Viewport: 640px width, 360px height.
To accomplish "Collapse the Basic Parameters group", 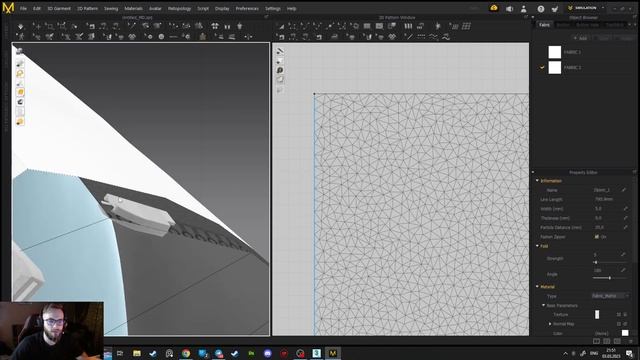I will coord(543,305).
